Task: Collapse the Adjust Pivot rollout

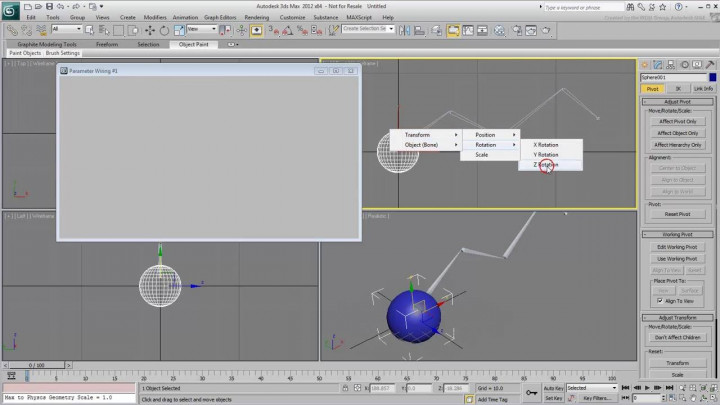Action: (x=678, y=102)
